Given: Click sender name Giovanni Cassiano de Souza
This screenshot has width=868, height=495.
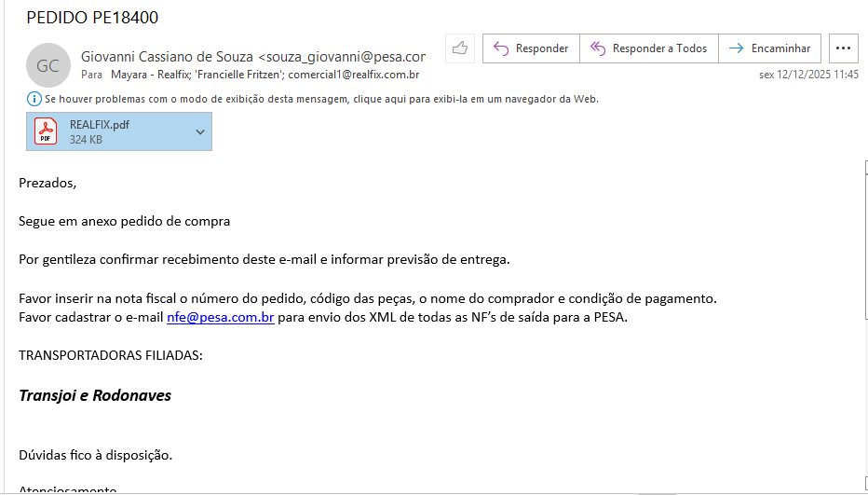Looking at the screenshot, I should pyautogui.click(x=168, y=56).
